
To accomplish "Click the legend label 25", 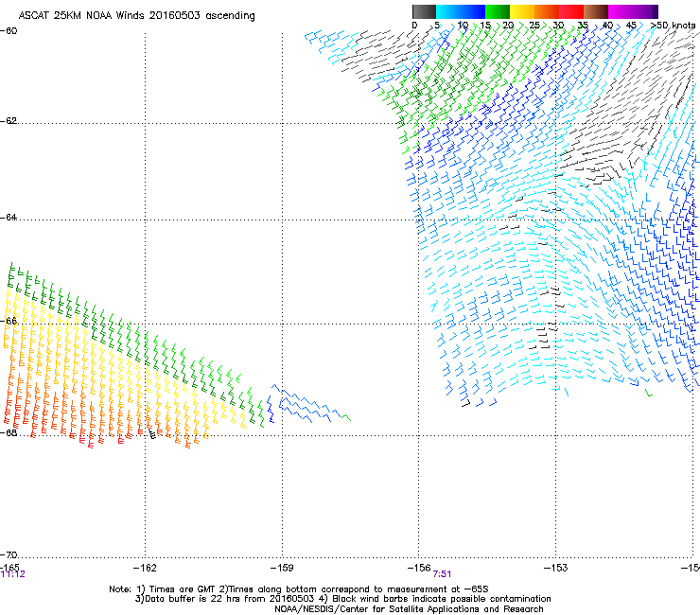I will pos(534,26).
